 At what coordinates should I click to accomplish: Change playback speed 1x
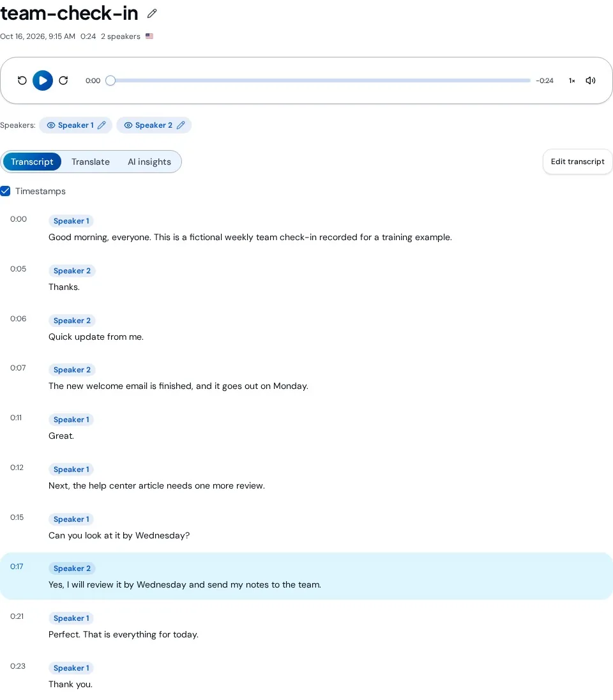click(x=572, y=81)
